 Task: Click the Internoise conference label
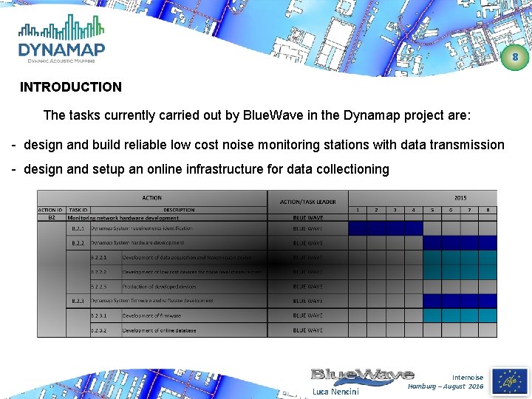pos(468,378)
